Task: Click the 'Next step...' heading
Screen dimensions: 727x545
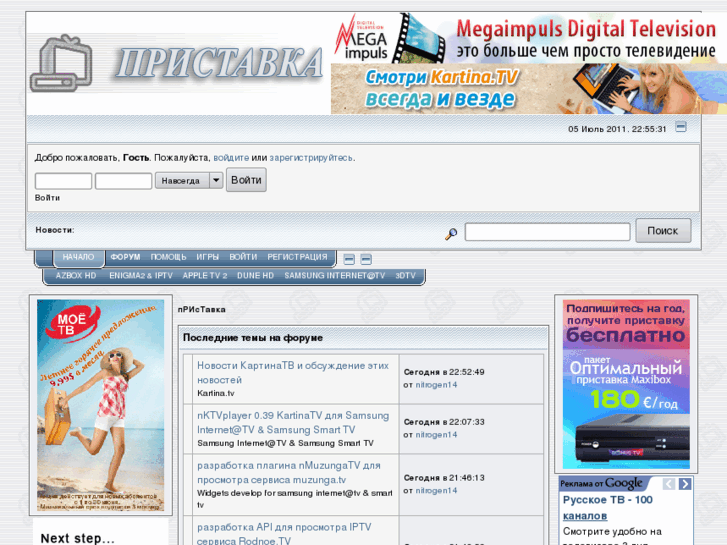Action: pyautogui.click(x=77, y=538)
